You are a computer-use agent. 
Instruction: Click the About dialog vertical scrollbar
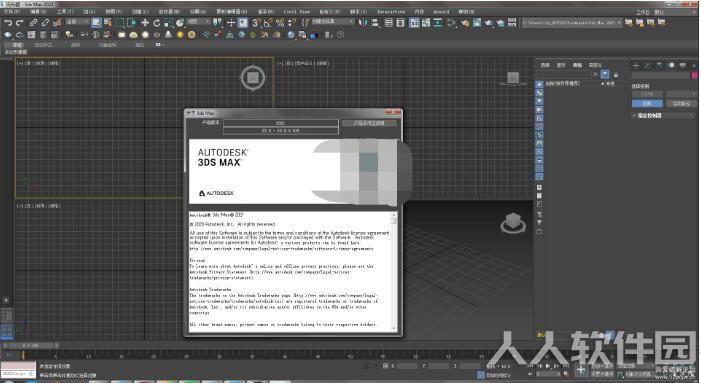click(x=394, y=271)
